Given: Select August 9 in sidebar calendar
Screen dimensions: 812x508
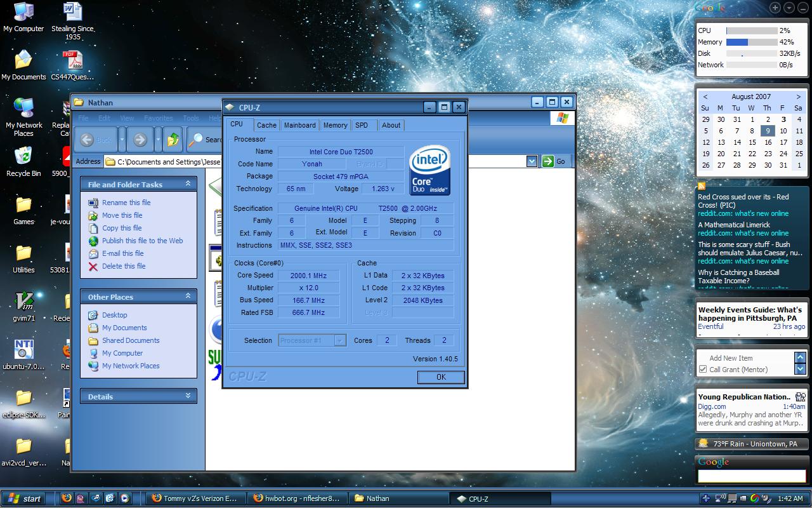Looking at the screenshot, I should point(768,131).
